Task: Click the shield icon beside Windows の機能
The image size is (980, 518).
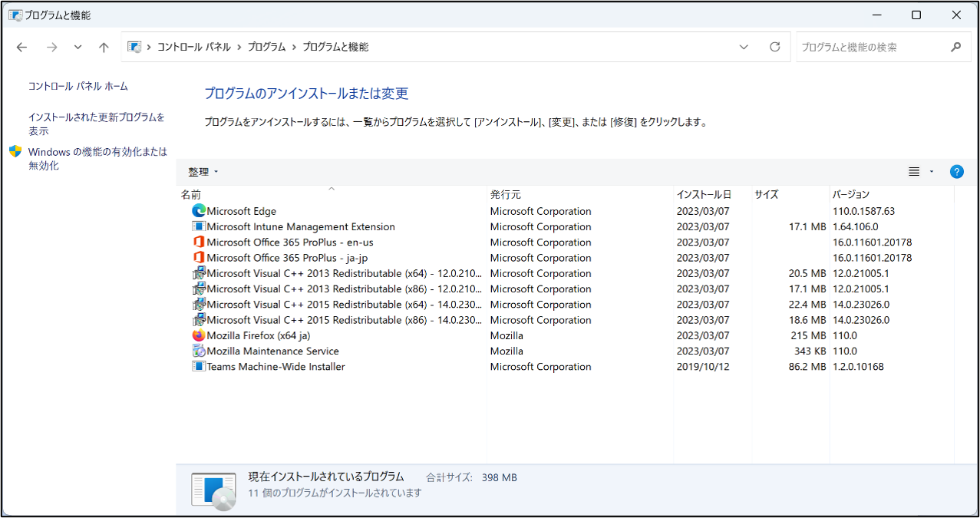Action: click(15, 151)
